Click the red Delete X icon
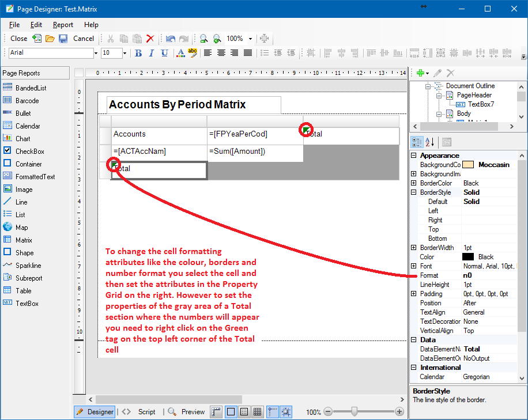The height and width of the screenshot is (420, 528). (150, 39)
